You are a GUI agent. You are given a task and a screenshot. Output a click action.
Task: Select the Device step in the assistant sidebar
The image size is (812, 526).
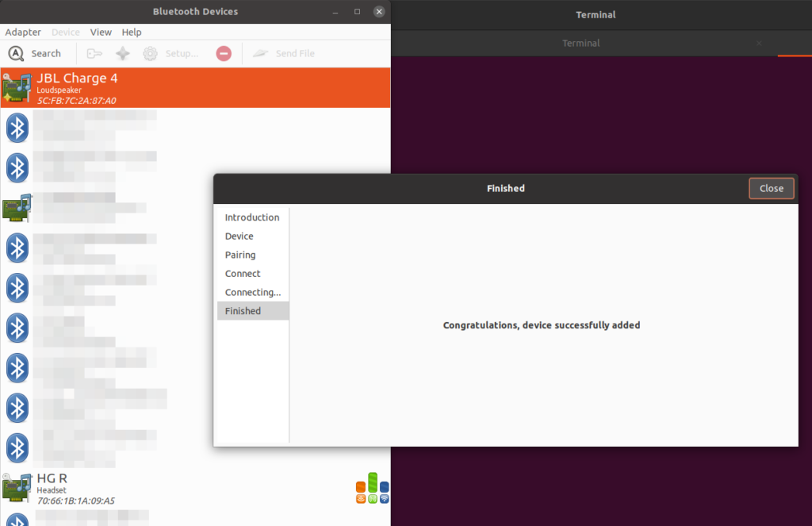coord(253,236)
